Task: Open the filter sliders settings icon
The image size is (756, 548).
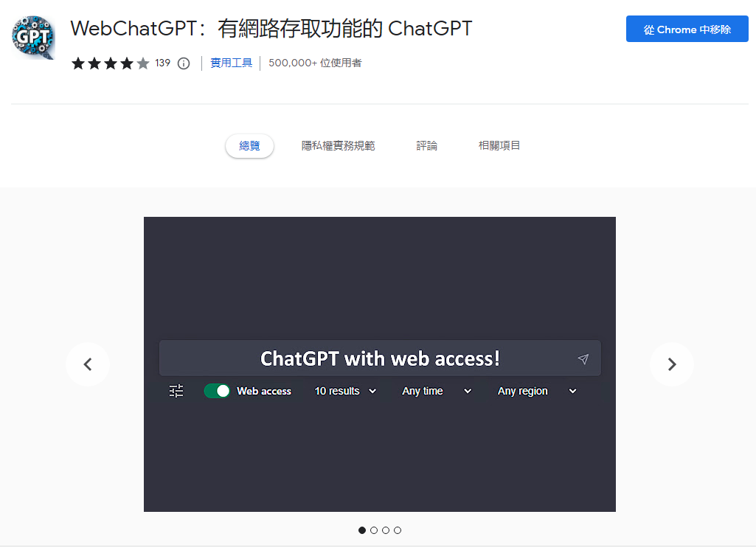Action: [x=176, y=391]
